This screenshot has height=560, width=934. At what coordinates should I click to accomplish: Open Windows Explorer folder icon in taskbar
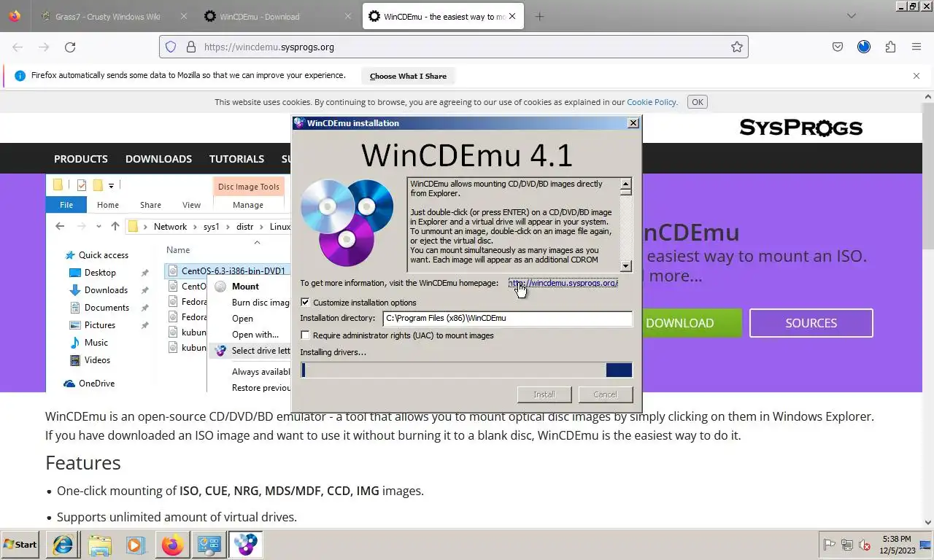point(99,545)
